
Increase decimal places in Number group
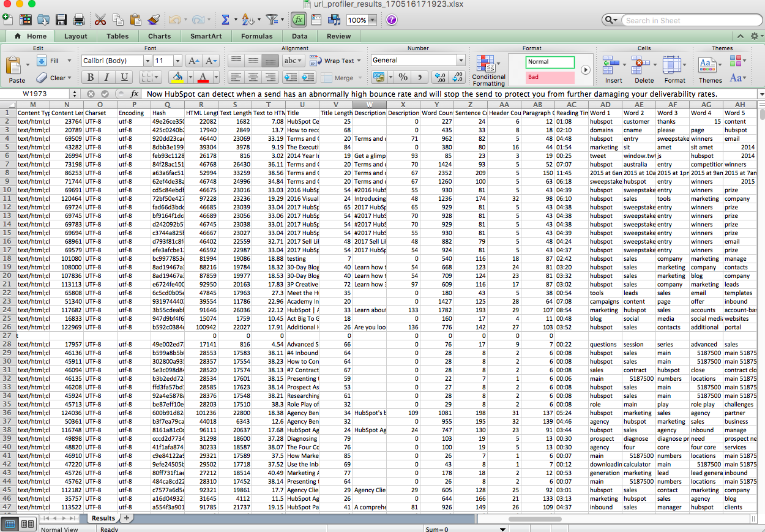439,77
